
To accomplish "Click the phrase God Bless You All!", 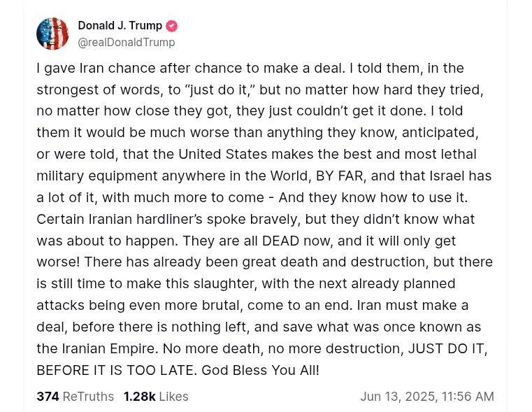I will coord(260,370).
